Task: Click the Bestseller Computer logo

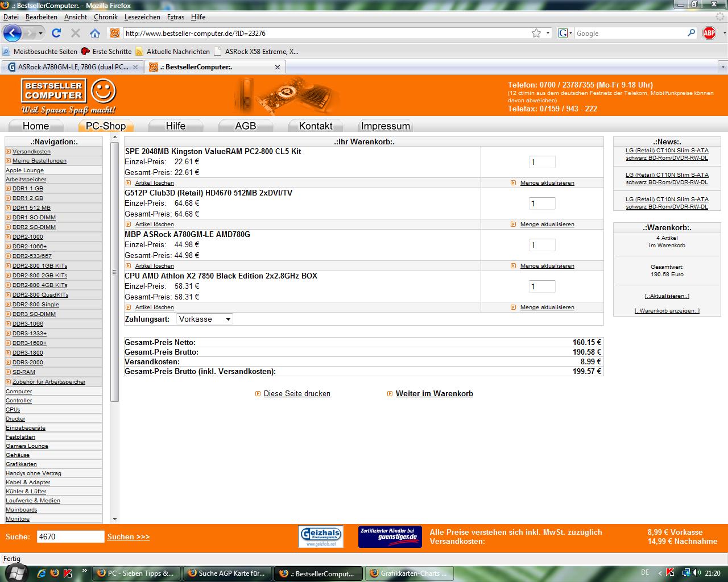Action: 69,97
